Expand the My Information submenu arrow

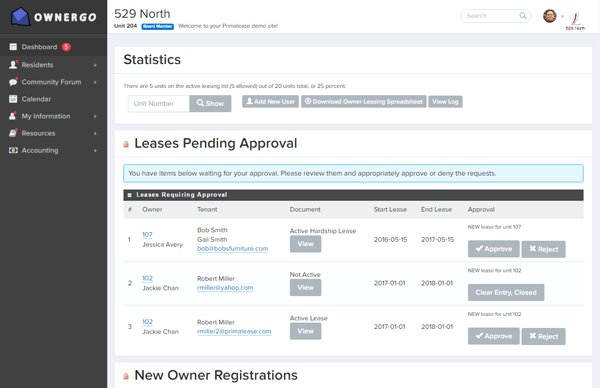(95, 116)
